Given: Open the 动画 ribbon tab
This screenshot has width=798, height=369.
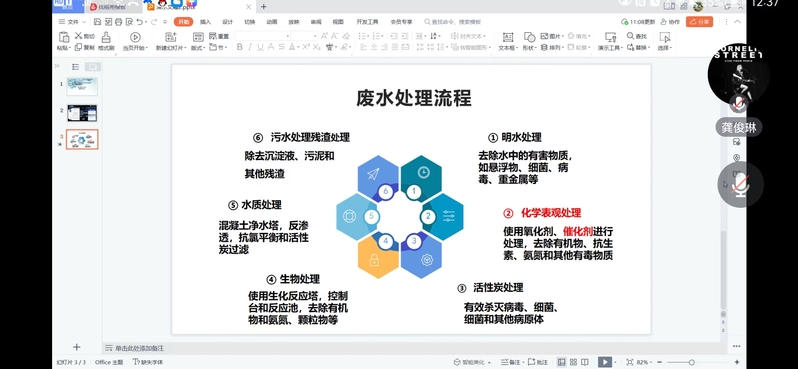Looking at the screenshot, I should click(272, 22).
